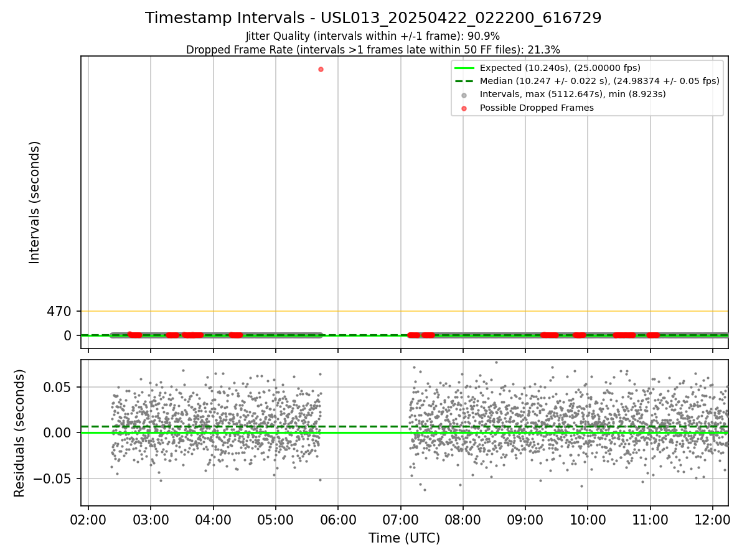Click the plot title 'Timestamp Intervals - USL013_20250422_022200_616729'

(374, 18)
